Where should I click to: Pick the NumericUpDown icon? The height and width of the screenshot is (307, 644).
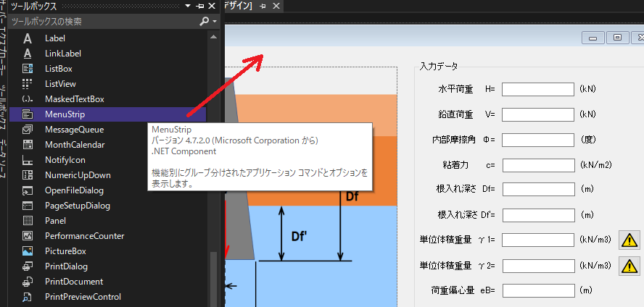(x=28, y=175)
